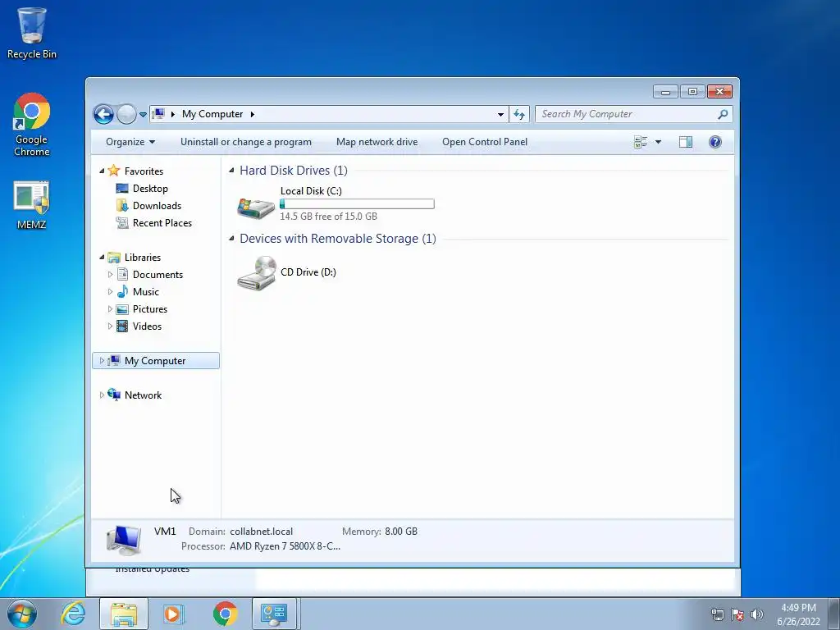Expand the Documents library arrow
This screenshot has width=840, height=630.
click(x=110, y=274)
